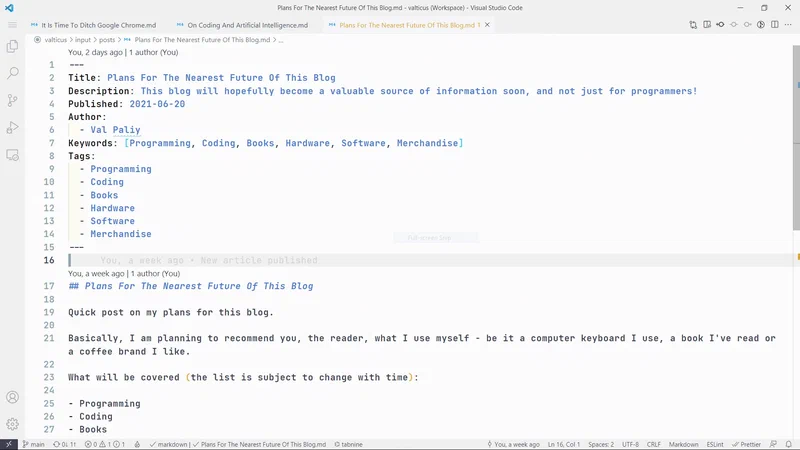The height and width of the screenshot is (450, 800).
Task: Open Markdown preview to the side
Action: (x=706, y=24)
